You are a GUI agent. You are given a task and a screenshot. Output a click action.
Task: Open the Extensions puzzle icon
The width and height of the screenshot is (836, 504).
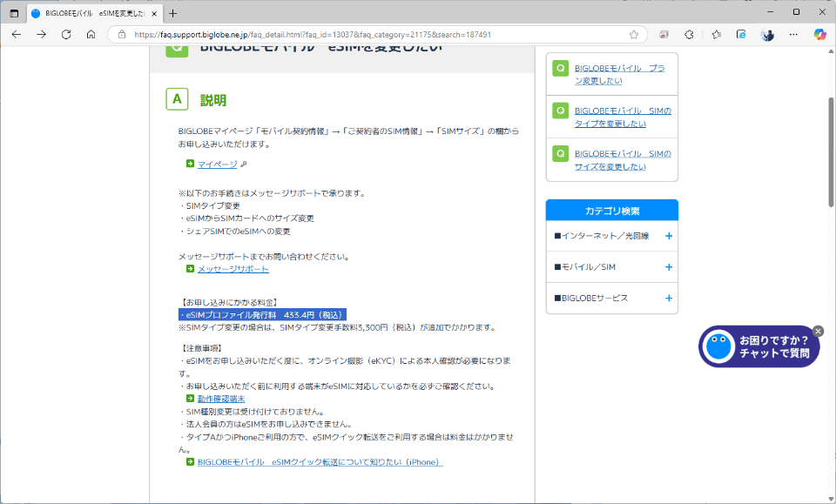point(689,35)
